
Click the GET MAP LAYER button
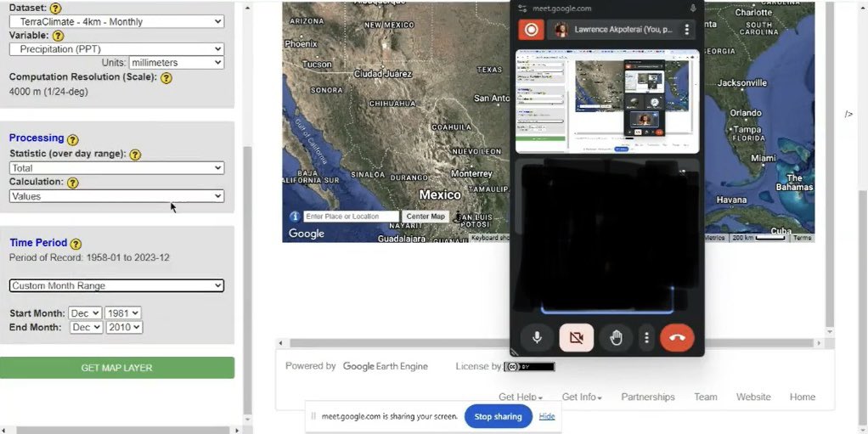[117, 368]
